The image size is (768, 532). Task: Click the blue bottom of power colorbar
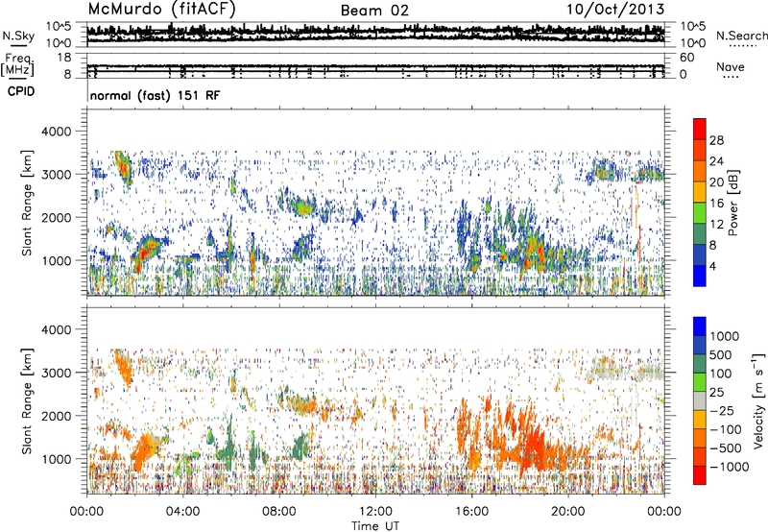[x=700, y=276]
